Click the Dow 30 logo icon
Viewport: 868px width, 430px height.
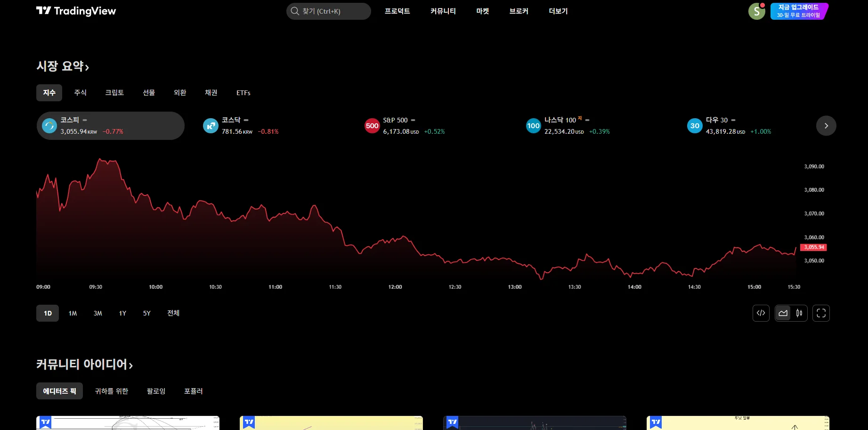pyautogui.click(x=695, y=126)
